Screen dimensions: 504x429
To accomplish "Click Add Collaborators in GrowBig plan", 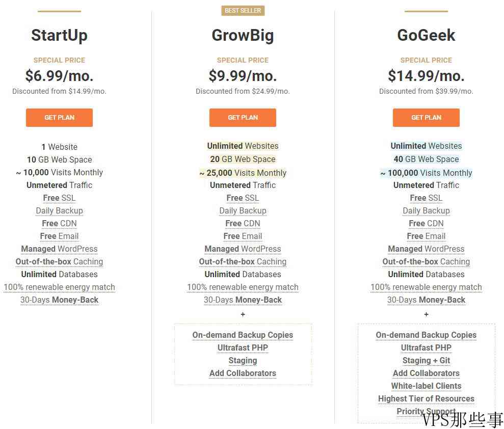I will [x=243, y=373].
